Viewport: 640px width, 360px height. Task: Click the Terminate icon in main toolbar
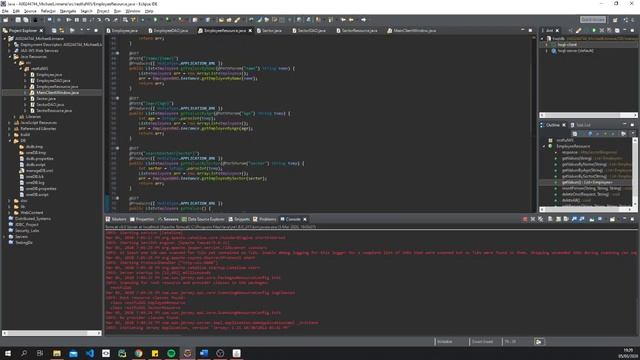pyautogui.click(x=84, y=20)
